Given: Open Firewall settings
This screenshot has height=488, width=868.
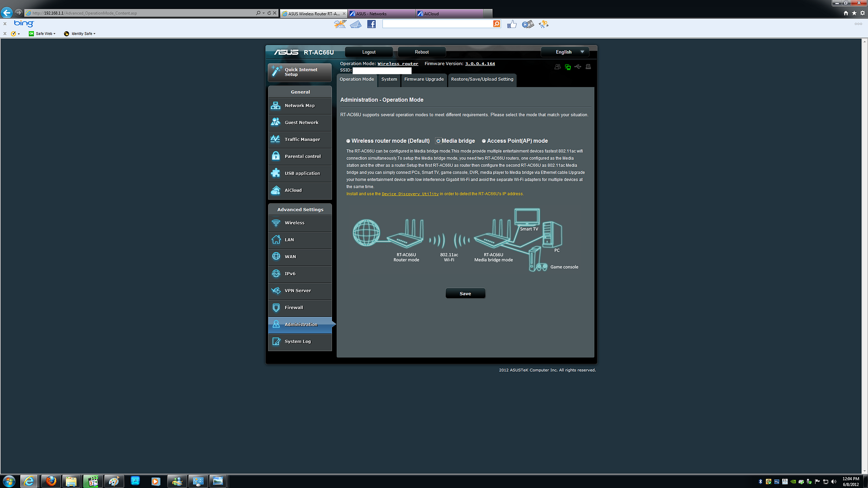Looking at the screenshot, I should (x=300, y=308).
